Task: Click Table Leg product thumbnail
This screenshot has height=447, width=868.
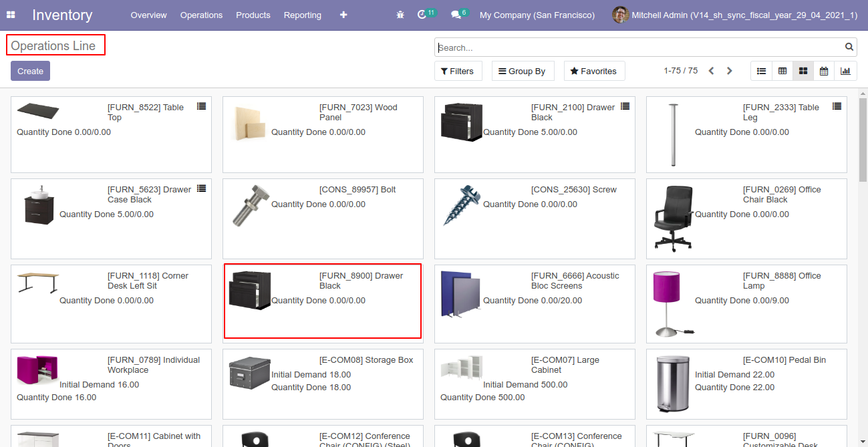Action: click(674, 135)
